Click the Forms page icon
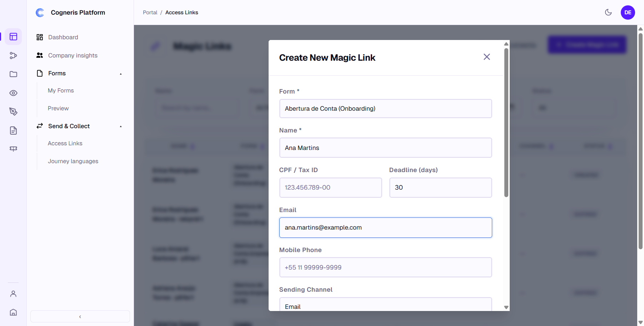Screen dimensions: 644x326 click(x=40, y=73)
